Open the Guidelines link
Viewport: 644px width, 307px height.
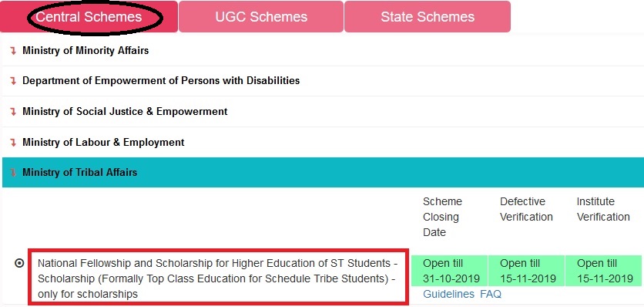point(448,294)
